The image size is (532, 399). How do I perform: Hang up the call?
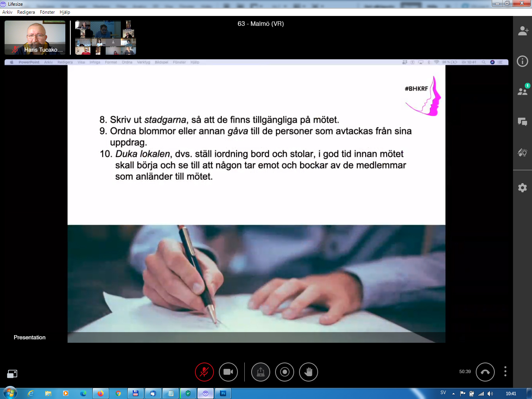coord(485,372)
